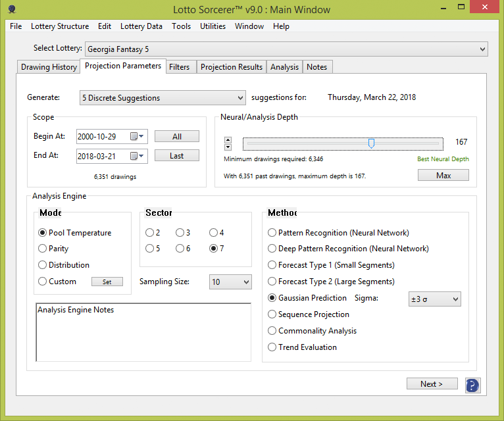Image resolution: width=504 pixels, height=421 pixels.
Task: Switch to the Analysis tab
Action: [x=284, y=67]
